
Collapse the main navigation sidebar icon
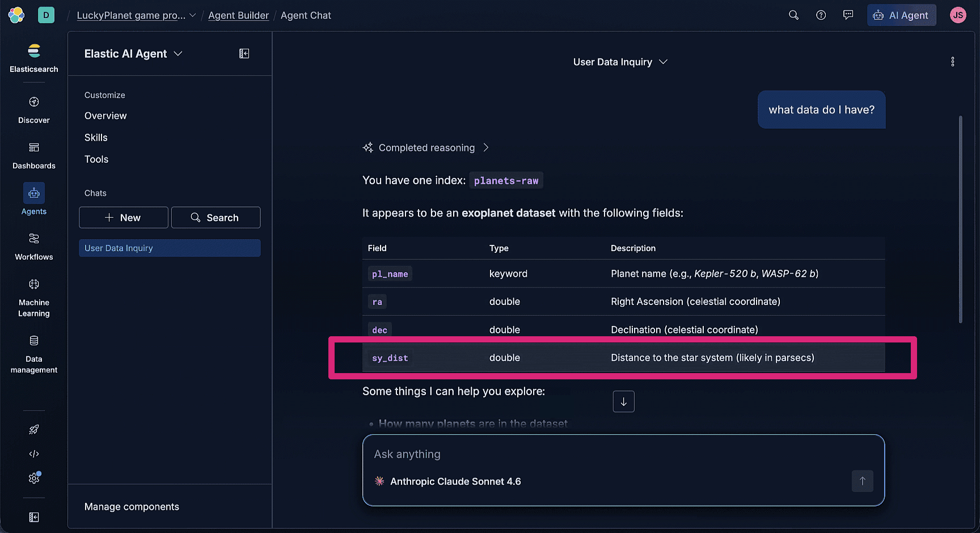(34, 517)
